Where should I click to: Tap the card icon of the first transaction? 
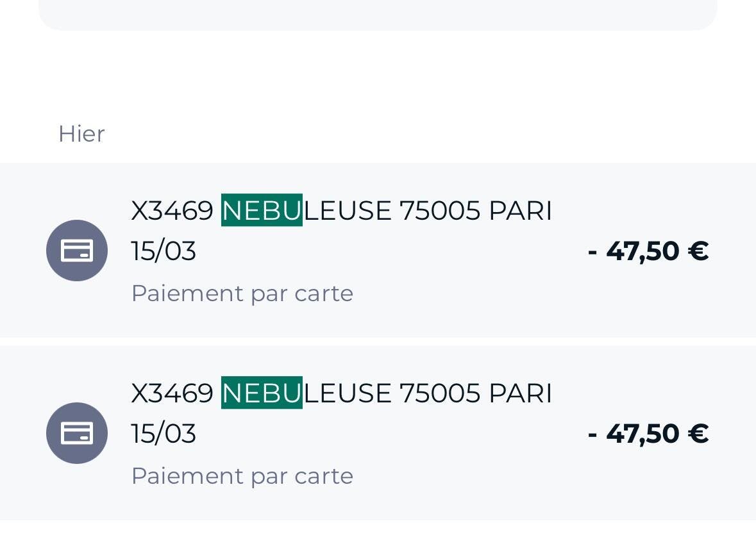[x=77, y=251]
